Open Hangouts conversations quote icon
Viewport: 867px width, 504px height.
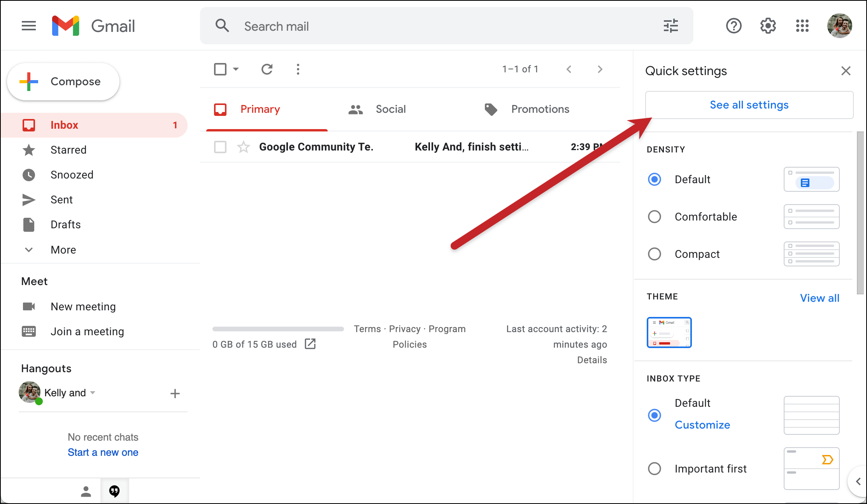point(114,491)
